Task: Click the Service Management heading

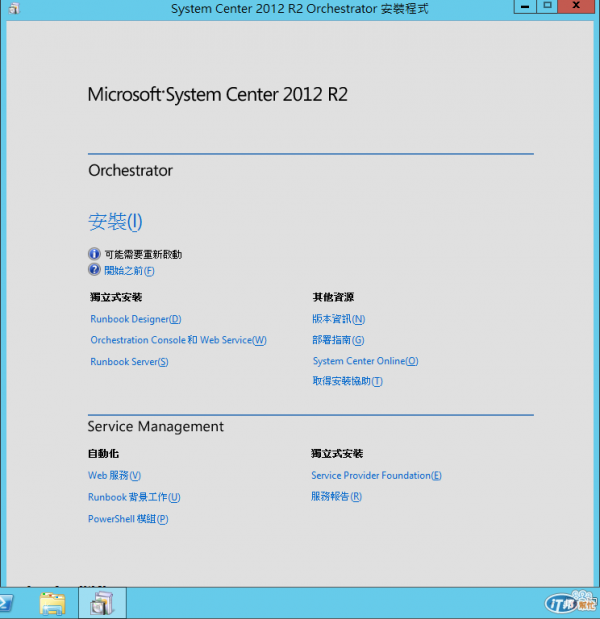Action: [156, 426]
